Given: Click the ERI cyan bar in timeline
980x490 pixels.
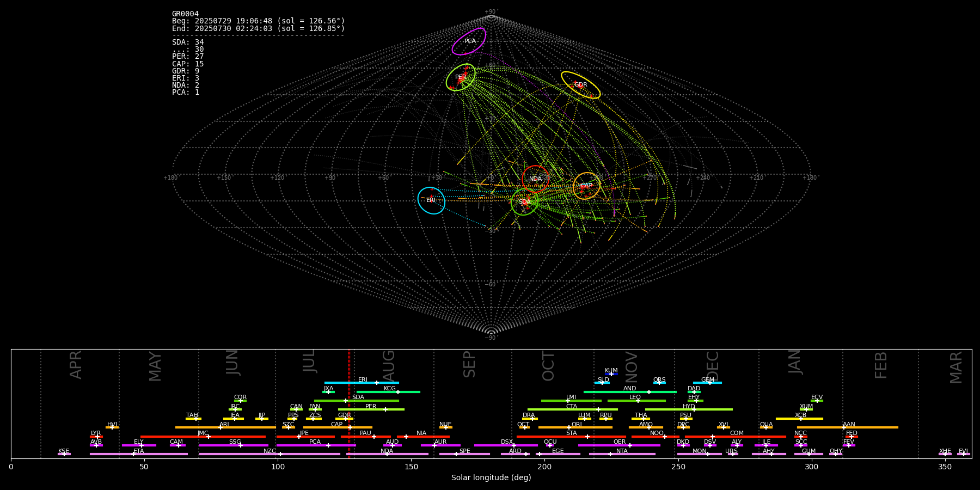Looking at the screenshot, I should (x=362, y=383).
